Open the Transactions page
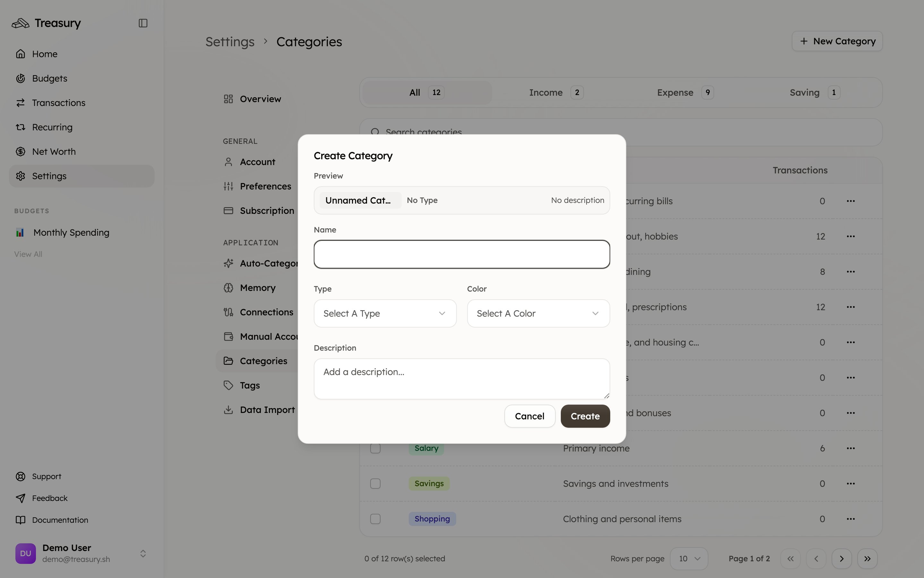This screenshot has width=924, height=578. pos(82,103)
